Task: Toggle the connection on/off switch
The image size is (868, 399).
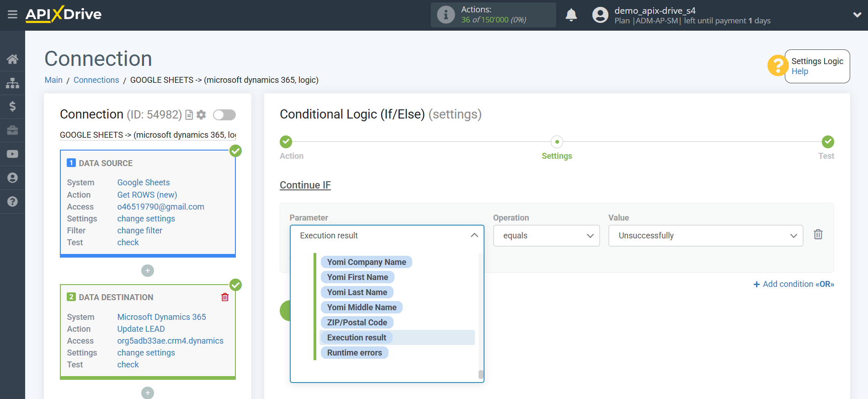Action: pyautogui.click(x=224, y=114)
